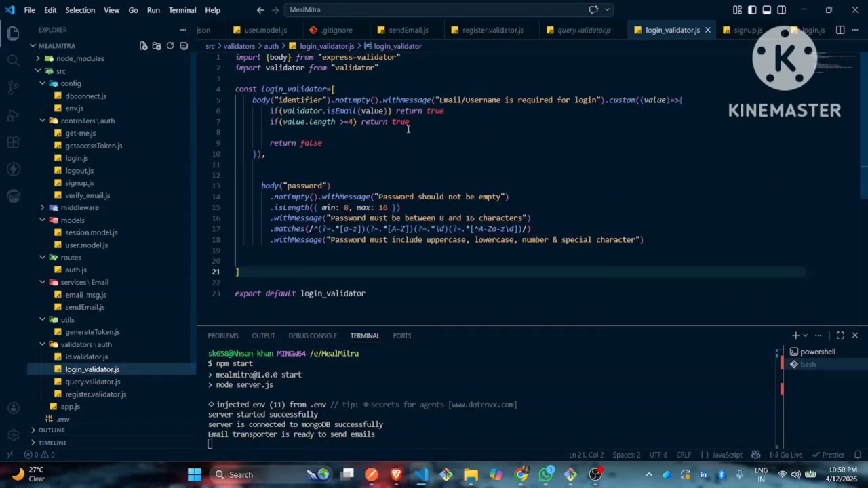868x488 pixels.
Task: Click errors and warnings count in status bar
Action: tap(39, 455)
